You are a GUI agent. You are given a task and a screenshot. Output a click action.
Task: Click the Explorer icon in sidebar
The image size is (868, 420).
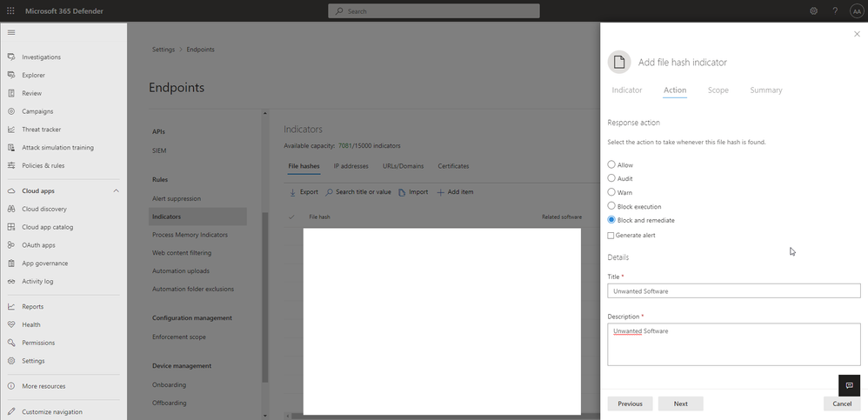tap(11, 76)
